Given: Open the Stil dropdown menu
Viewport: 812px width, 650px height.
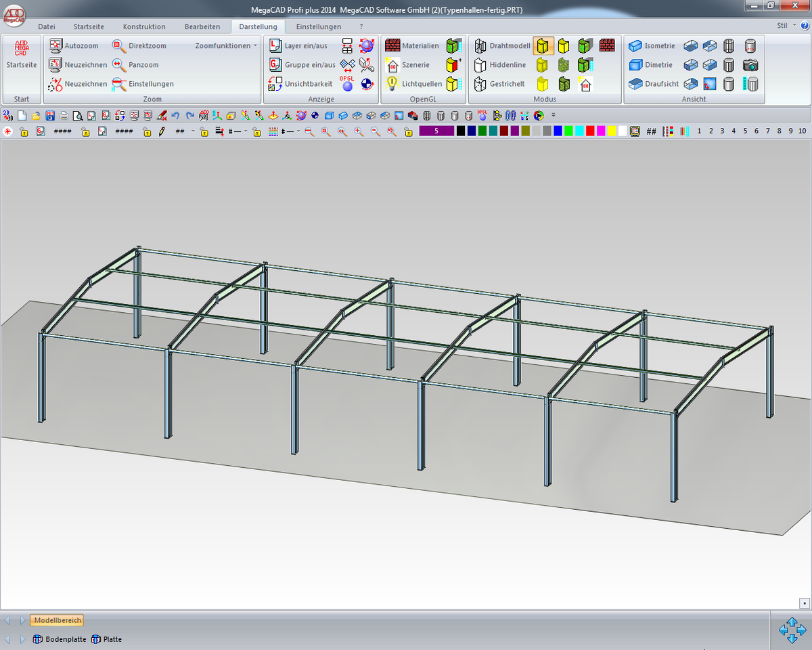Looking at the screenshot, I should [x=785, y=26].
